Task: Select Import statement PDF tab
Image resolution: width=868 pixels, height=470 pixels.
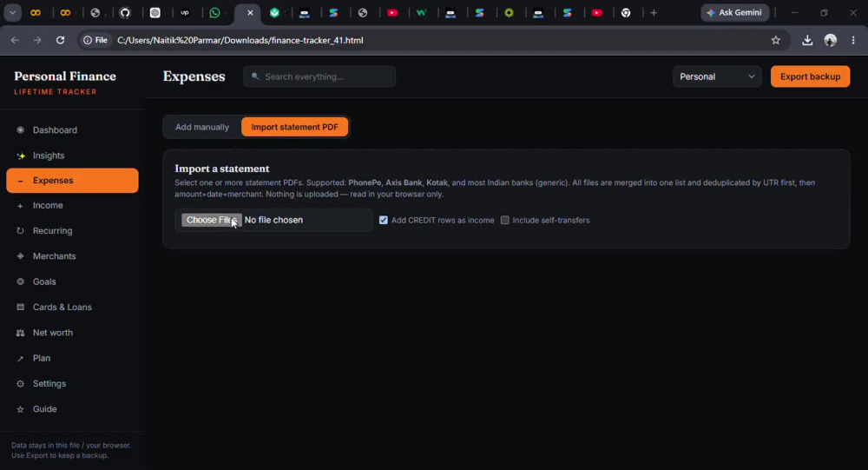Action: (x=294, y=127)
